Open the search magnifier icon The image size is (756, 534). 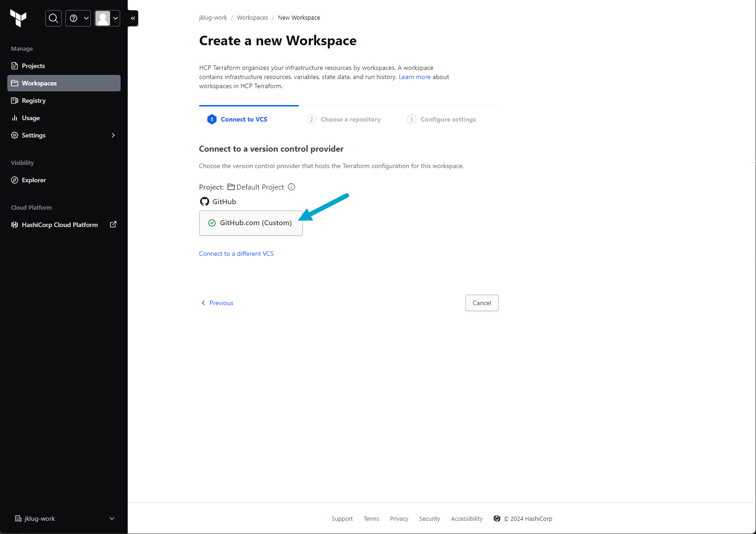tap(53, 18)
